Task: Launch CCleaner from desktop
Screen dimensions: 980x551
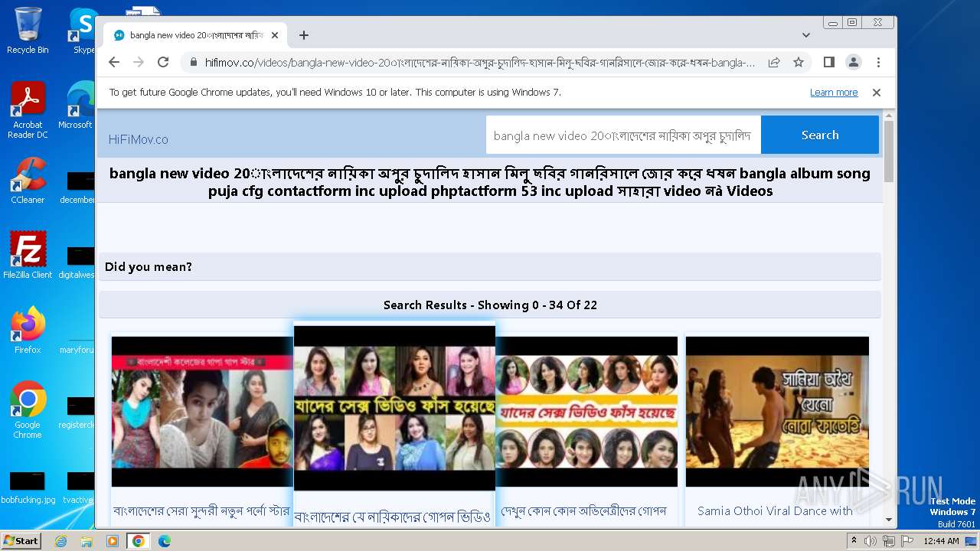Action: (28, 181)
